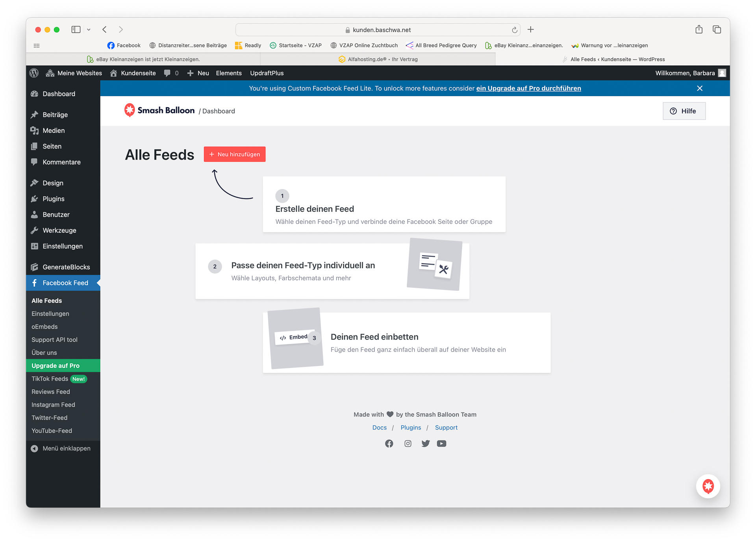Click Safari share icon
The image size is (756, 542).
[x=699, y=30]
